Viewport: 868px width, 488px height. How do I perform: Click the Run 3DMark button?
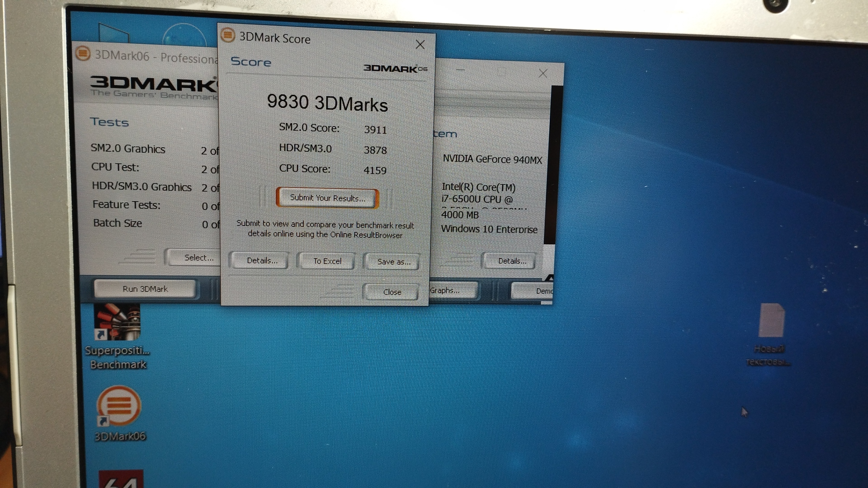(x=145, y=289)
